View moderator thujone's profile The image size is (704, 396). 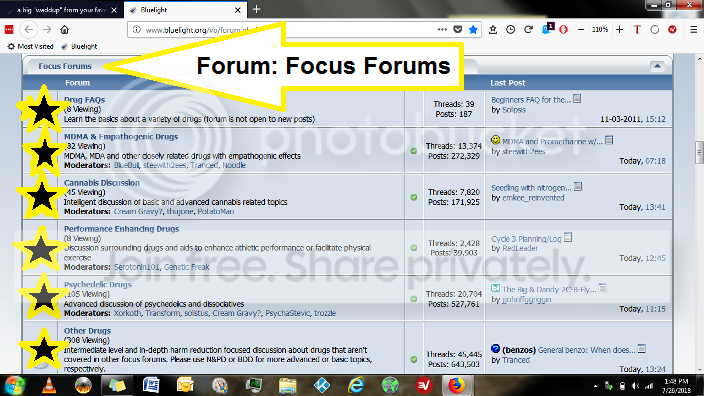pos(180,211)
